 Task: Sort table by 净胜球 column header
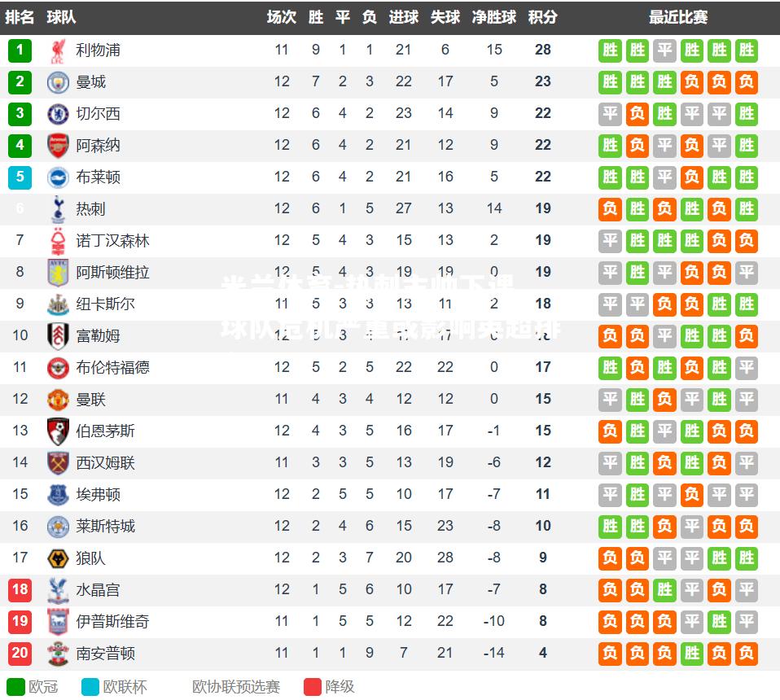494,17
